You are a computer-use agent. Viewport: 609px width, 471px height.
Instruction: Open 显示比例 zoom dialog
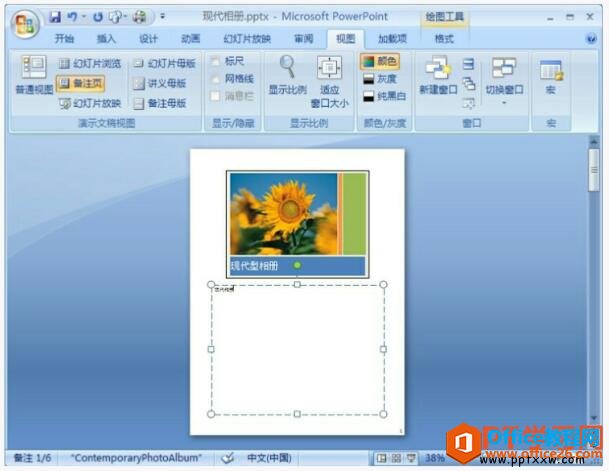coord(287,75)
